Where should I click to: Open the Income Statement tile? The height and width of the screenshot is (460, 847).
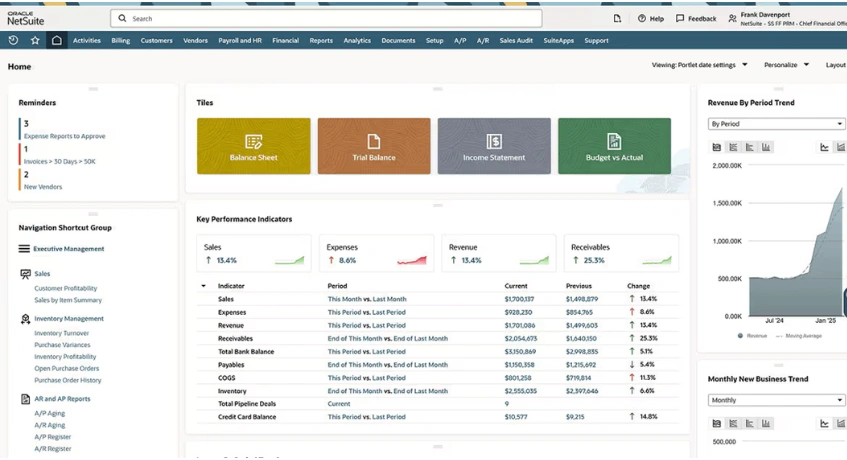coord(494,146)
